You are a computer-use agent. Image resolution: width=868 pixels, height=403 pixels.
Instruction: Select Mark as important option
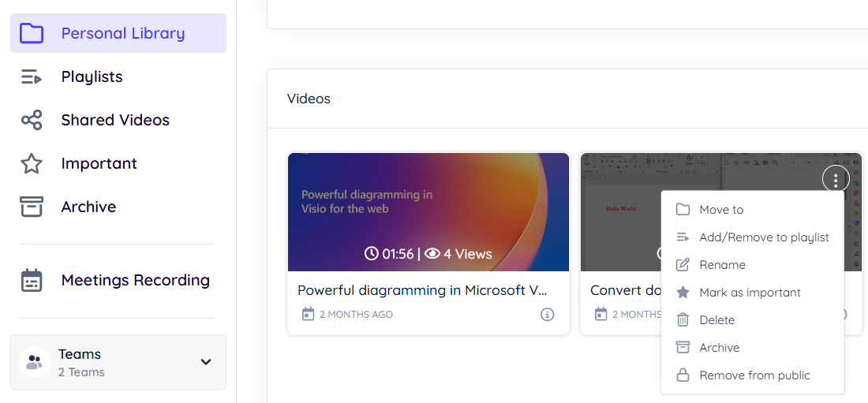coord(753,293)
